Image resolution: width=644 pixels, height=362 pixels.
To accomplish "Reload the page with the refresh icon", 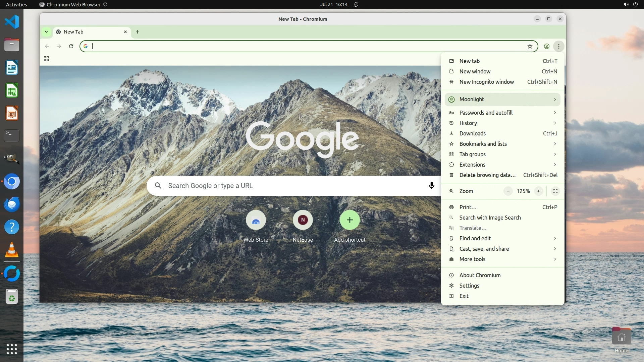I will click(71, 46).
